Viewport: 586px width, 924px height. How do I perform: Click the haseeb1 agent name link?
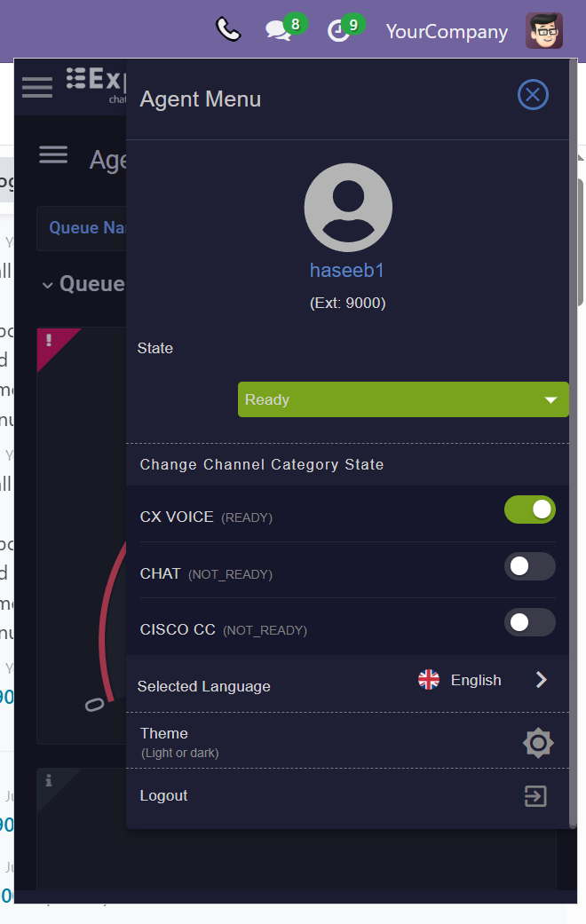(347, 271)
